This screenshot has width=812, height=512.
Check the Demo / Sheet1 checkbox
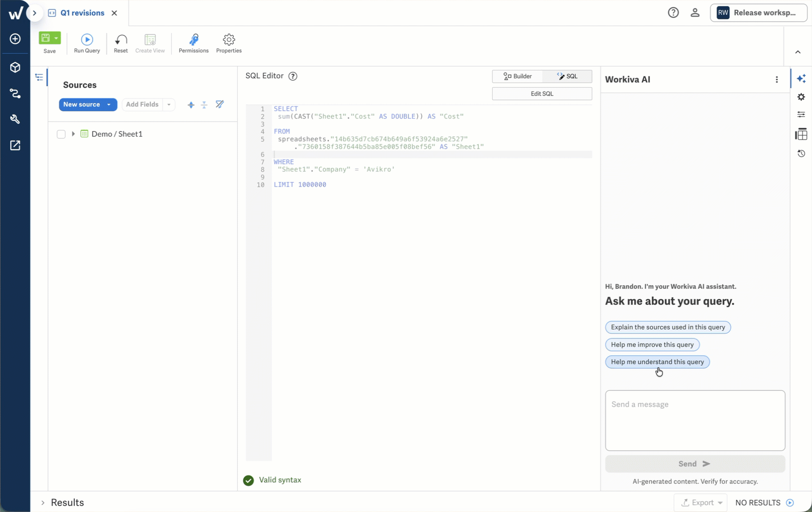point(61,134)
